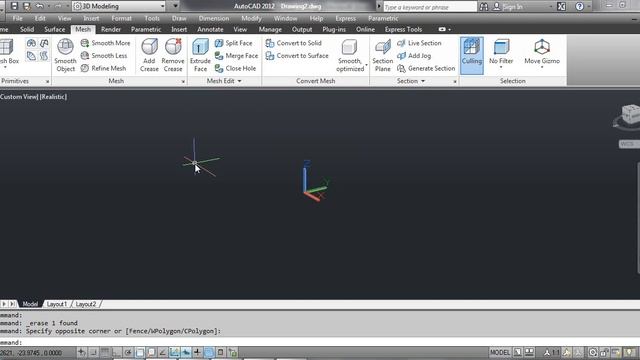The width and height of the screenshot is (640, 360).
Task: Click the Custom View viewport label
Action: 18,97
